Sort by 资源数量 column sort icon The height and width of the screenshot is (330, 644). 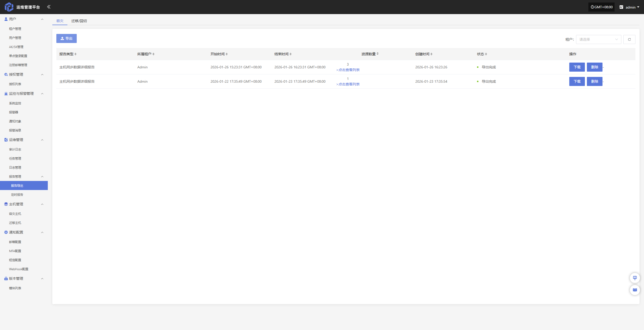tap(378, 54)
